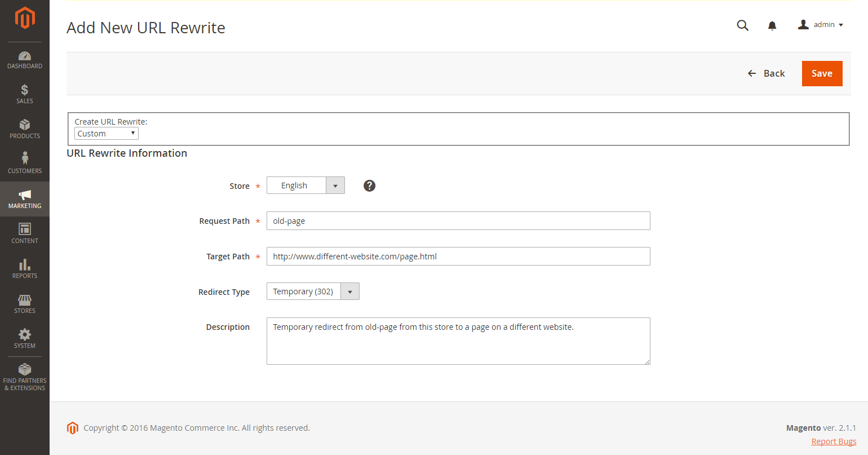The image size is (868, 455).
Task: Expand the Store view dropdown
Action: 305,185
